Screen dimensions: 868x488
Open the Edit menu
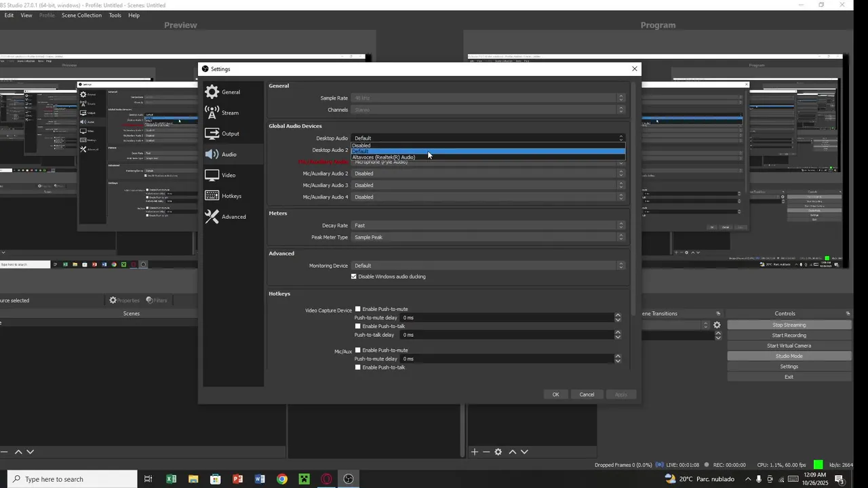(x=9, y=15)
